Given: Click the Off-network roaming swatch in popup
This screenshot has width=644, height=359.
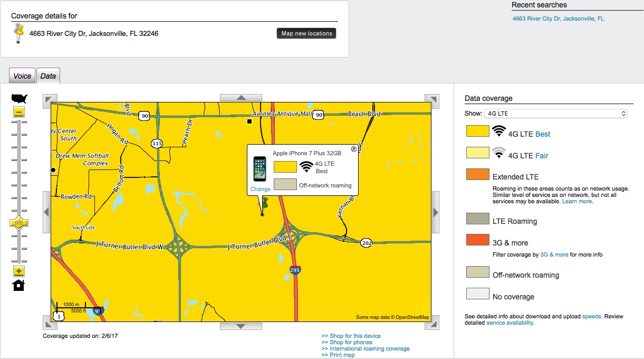Looking at the screenshot, I should 285,184.
